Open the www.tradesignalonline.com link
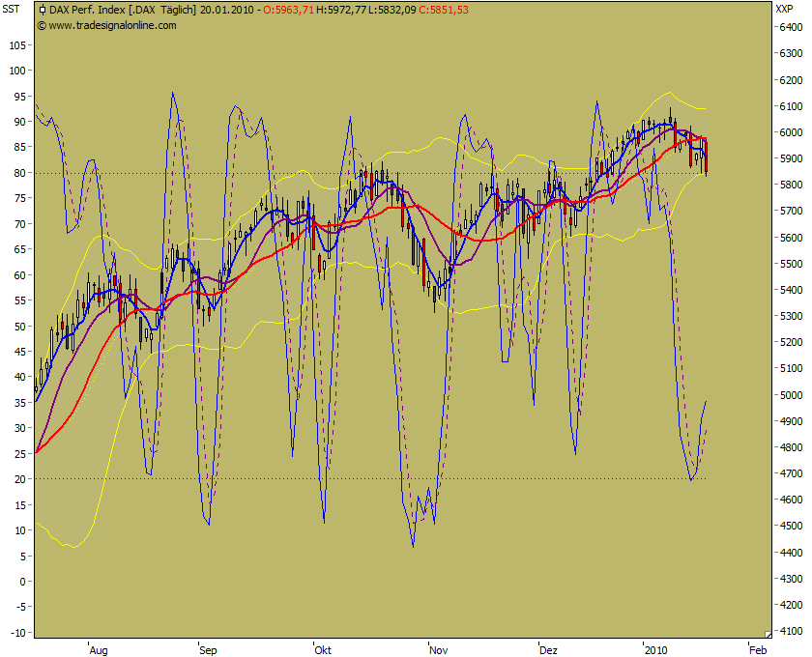This screenshot has width=812, height=657. pos(114,26)
